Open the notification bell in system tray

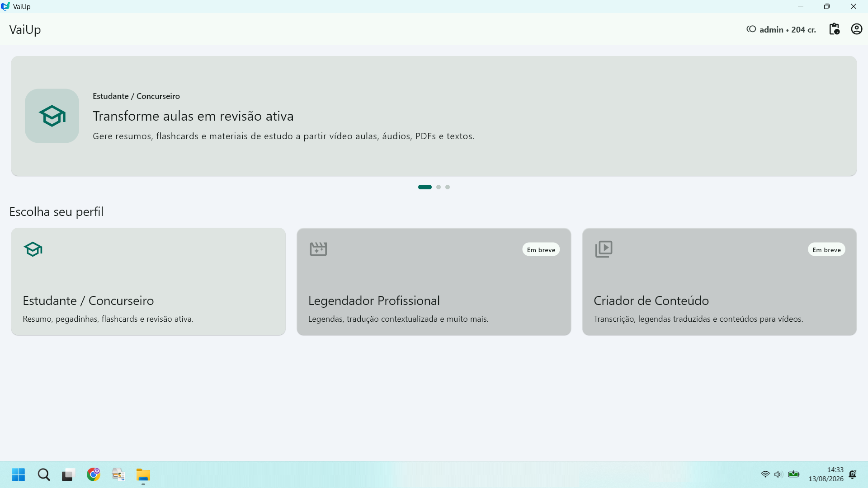[x=853, y=474]
